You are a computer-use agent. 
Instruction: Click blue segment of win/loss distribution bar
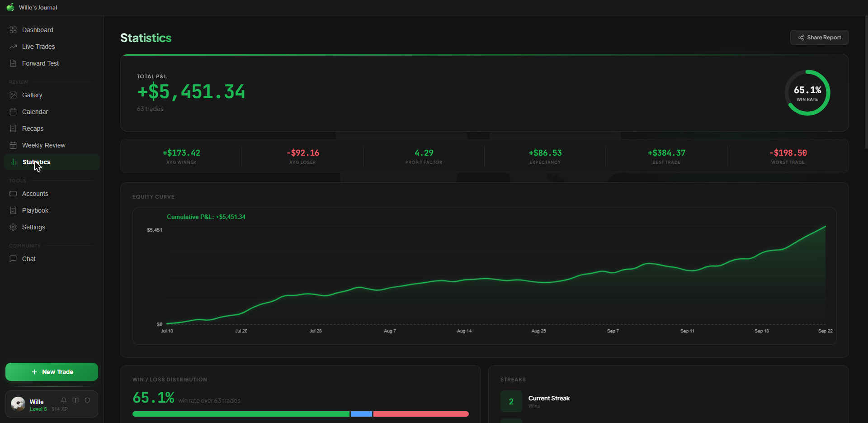click(361, 414)
